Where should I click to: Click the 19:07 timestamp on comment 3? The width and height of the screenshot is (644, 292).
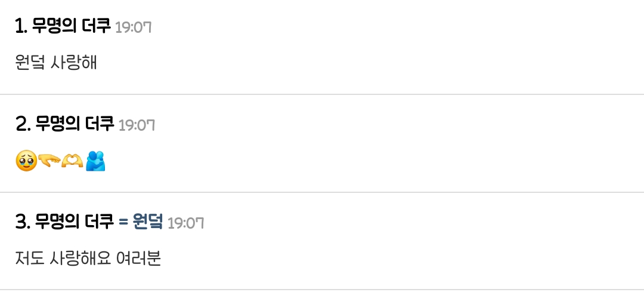point(185,223)
